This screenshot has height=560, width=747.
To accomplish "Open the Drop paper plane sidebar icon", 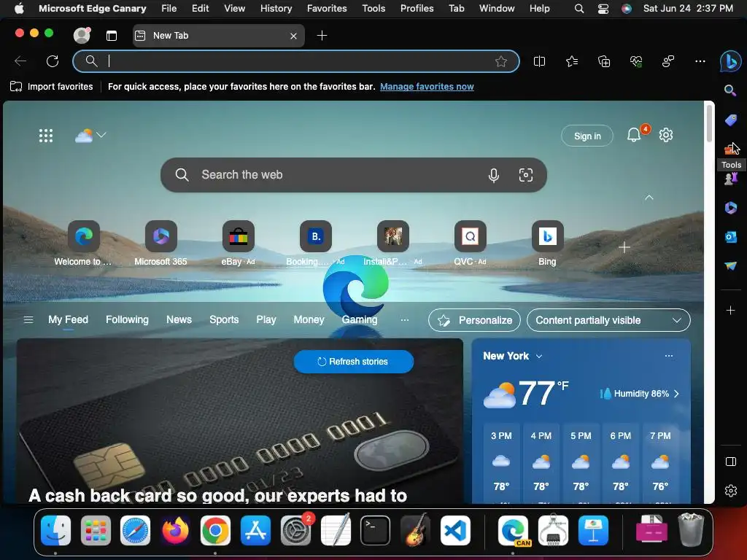I will coord(730,265).
